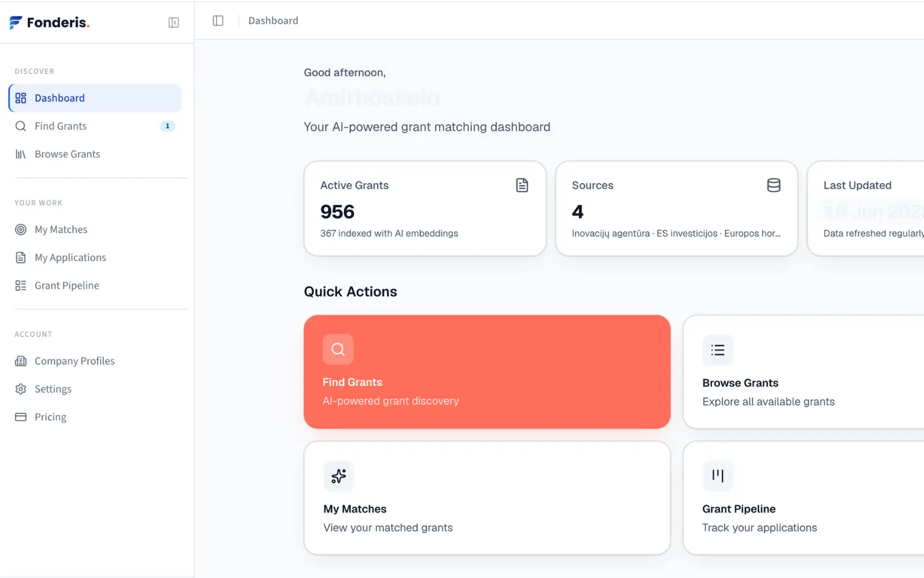The width and height of the screenshot is (924, 578).
Task: Collapse the sidebar using the Fonderis header icon
Action: pyautogui.click(x=173, y=23)
